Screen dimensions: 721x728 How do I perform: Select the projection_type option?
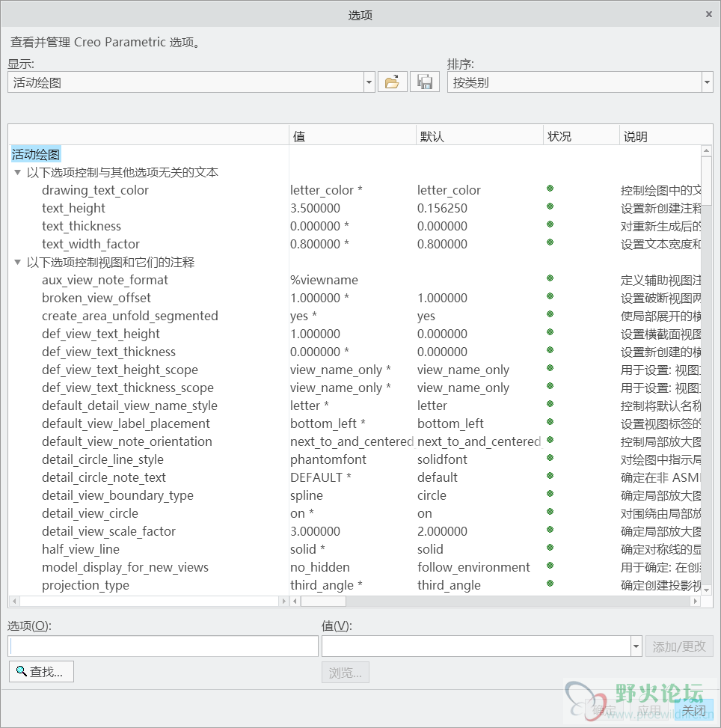85,585
